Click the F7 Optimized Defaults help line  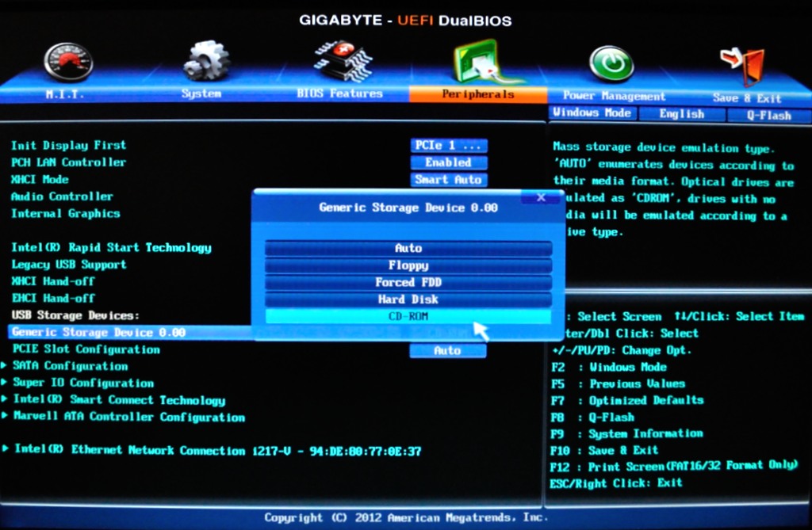(628, 400)
